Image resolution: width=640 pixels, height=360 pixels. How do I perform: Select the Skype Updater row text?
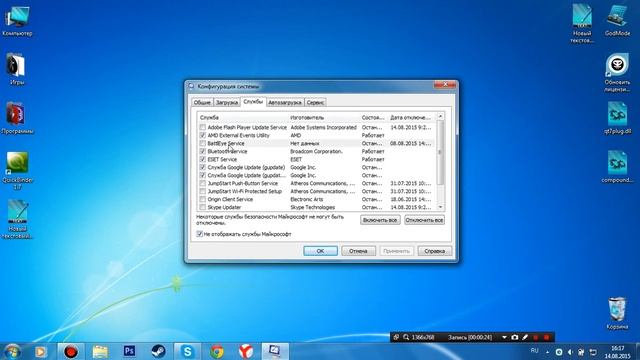pyautogui.click(x=224, y=207)
